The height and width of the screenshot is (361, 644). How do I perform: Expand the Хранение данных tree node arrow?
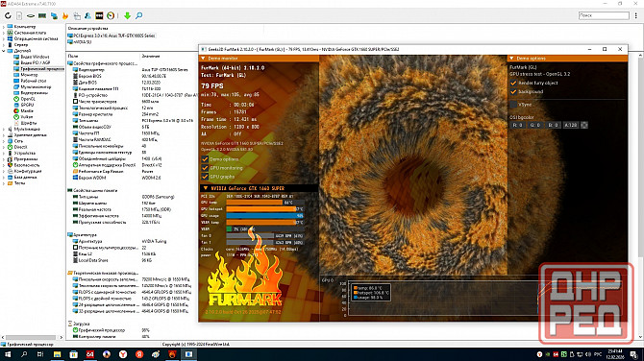click(x=4, y=135)
